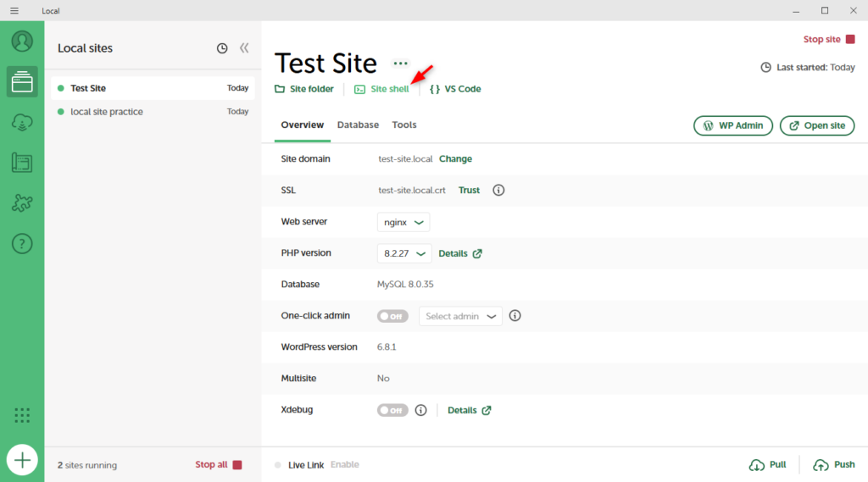Open the apps grid icon in sidebar

[22, 415]
